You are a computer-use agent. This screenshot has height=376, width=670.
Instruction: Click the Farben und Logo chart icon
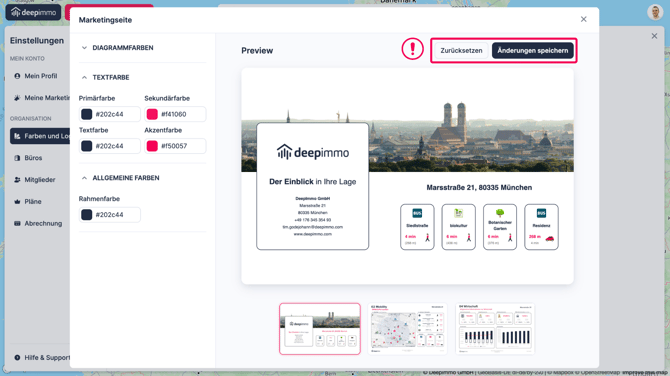(x=17, y=136)
